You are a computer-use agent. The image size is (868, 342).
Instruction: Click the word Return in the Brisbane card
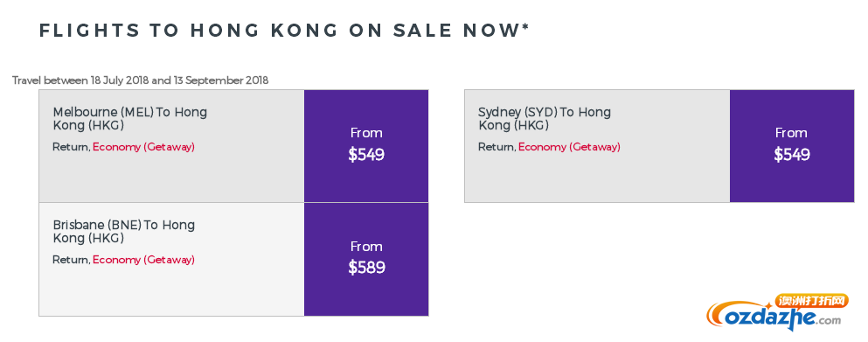click(x=70, y=260)
